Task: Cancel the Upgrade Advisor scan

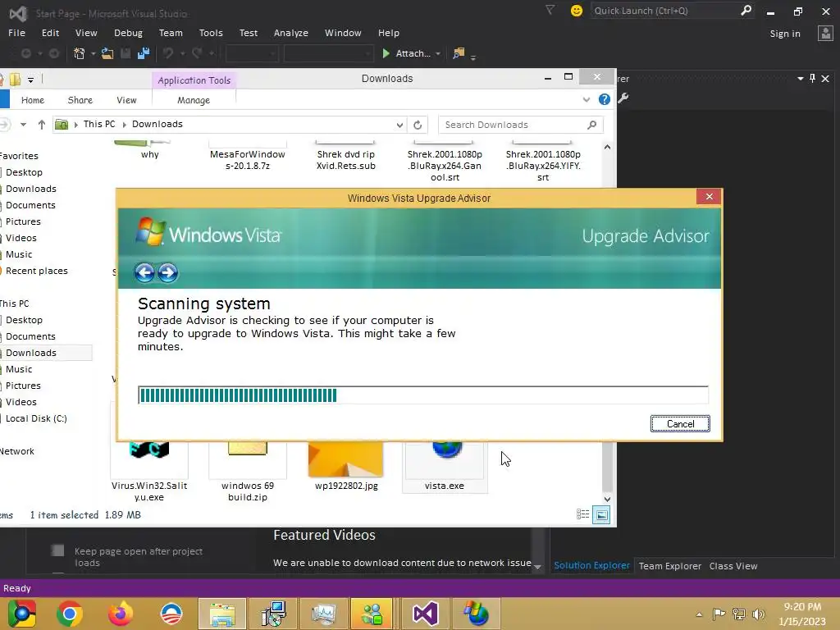Action: click(680, 424)
